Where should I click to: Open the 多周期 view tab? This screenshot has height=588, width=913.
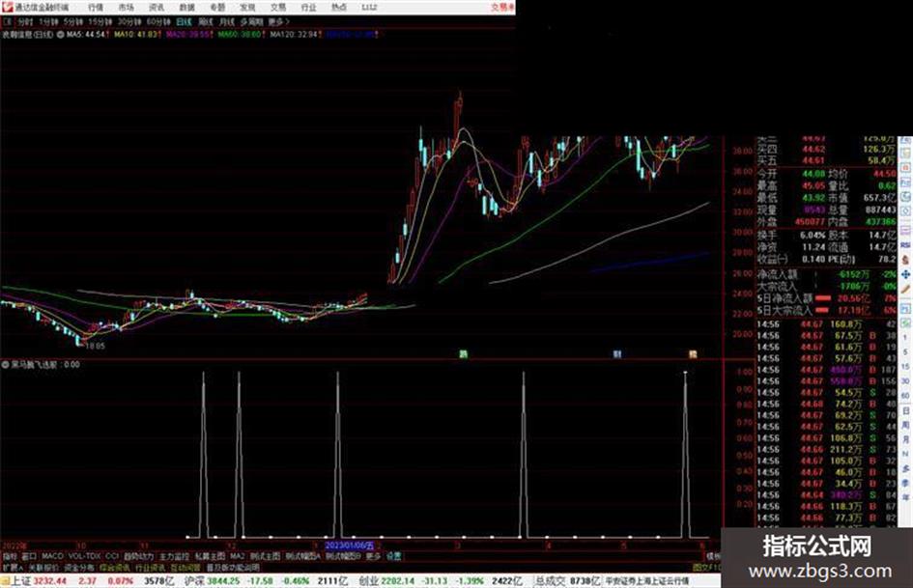click(x=251, y=22)
